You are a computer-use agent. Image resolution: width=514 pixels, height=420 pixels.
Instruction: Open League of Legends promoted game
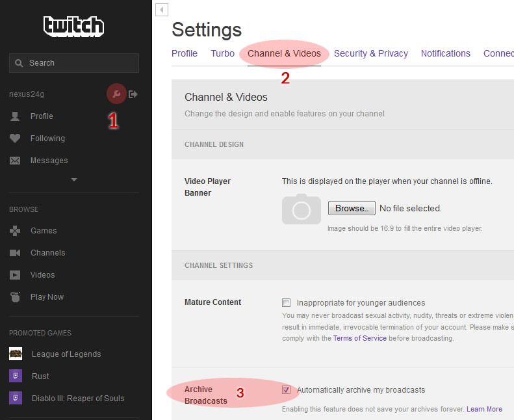[66, 354]
